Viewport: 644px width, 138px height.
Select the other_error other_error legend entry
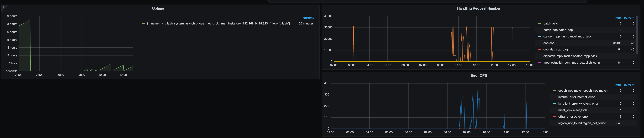574,117
